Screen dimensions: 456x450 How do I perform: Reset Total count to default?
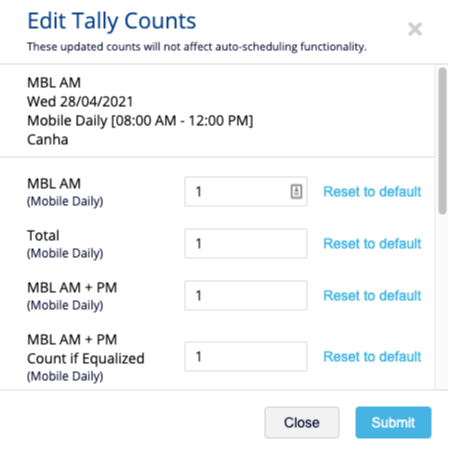click(372, 244)
